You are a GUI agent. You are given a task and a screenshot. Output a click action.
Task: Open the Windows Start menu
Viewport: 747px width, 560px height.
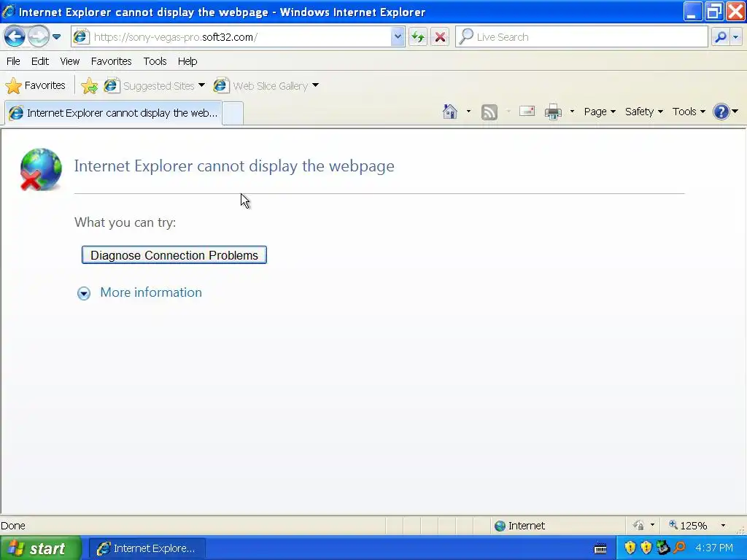coord(41,548)
